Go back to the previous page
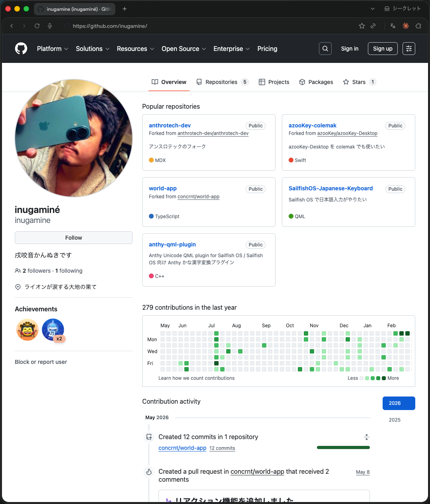This screenshot has width=430, height=504. [x=12, y=26]
